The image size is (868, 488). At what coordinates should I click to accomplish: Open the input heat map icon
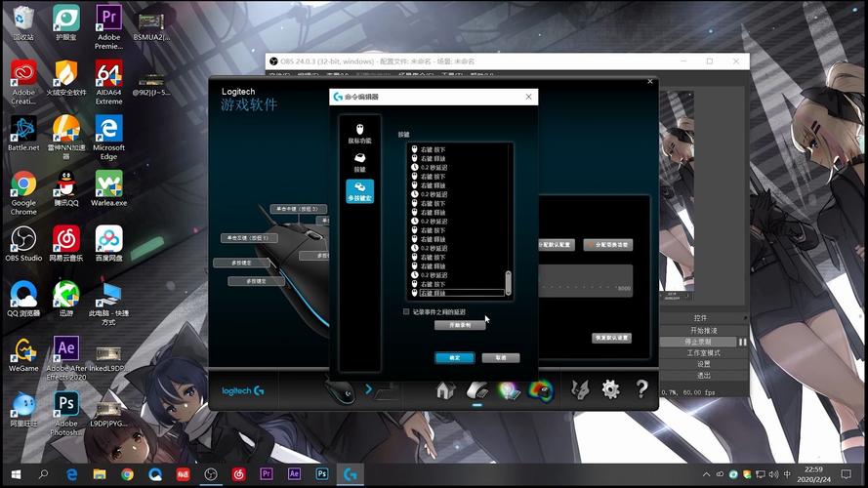[541, 390]
